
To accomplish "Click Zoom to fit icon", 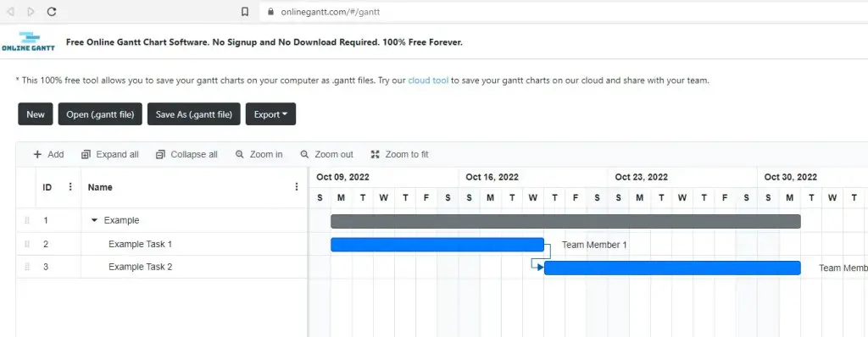I will click(375, 154).
